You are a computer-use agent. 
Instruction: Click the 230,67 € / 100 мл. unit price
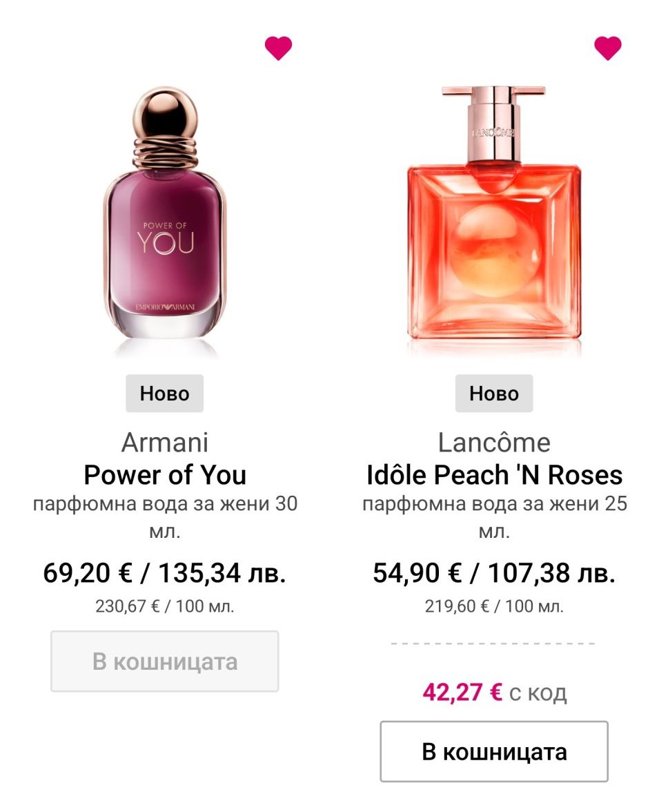(x=164, y=607)
